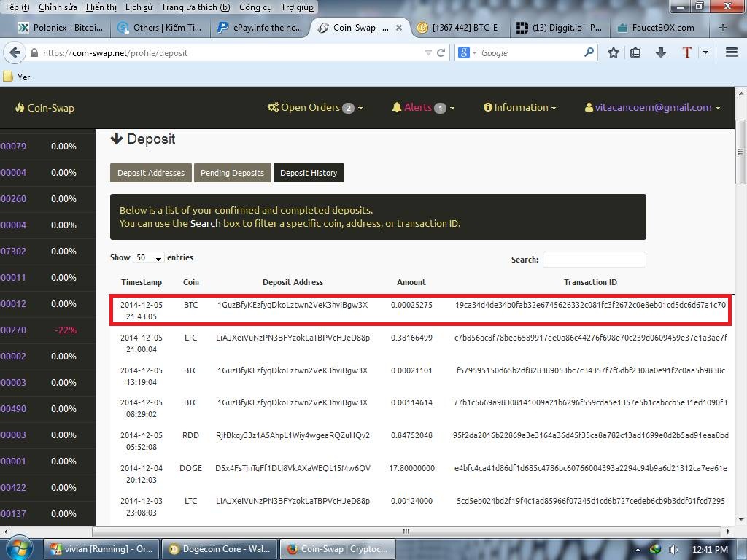Open the Trang ưa thích menu
This screenshot has width=747, height=560.
pos(196,7)
